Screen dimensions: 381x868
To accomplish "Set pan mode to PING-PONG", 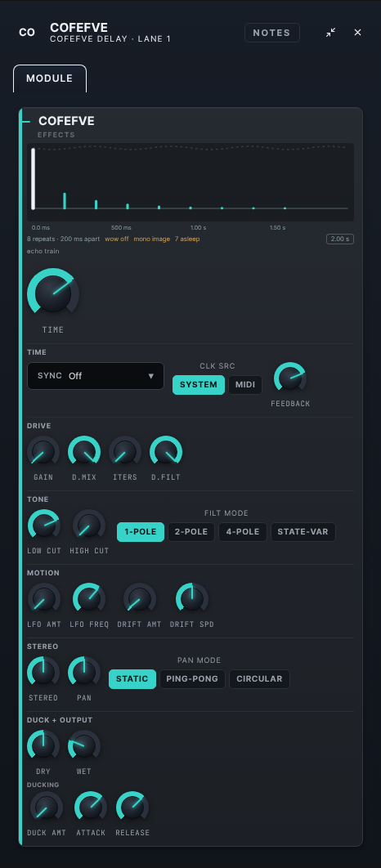I will click(x=192, y=679).
